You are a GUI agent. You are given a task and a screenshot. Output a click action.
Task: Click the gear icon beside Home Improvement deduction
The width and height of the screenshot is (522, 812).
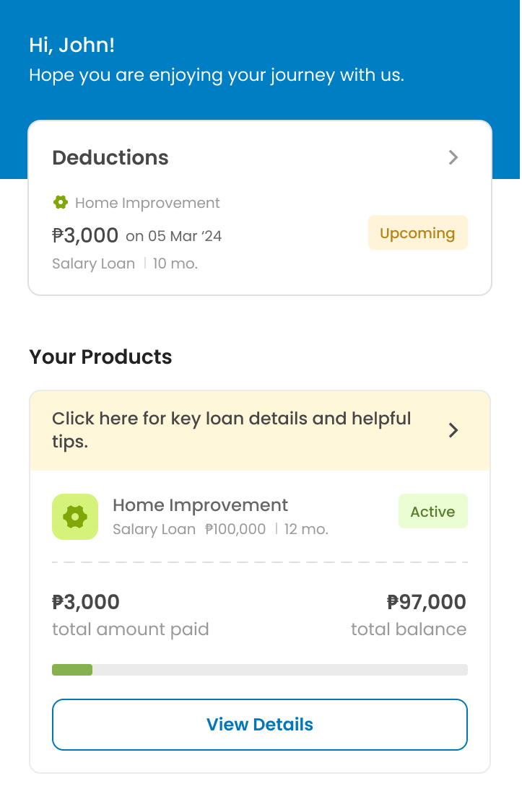tap(61, 203)
